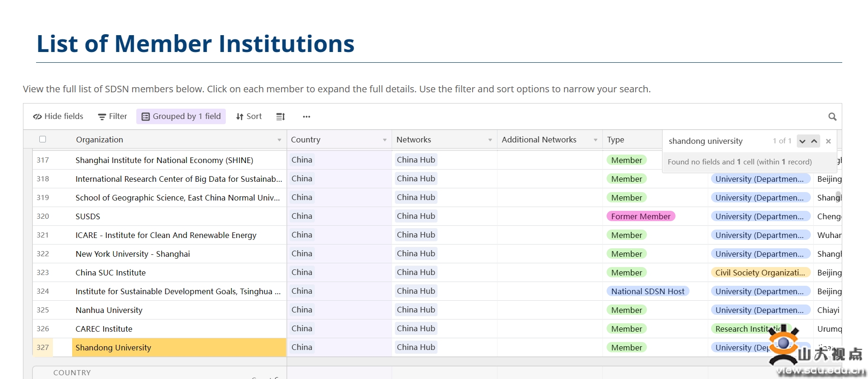868x379 pixels.
Task: Open the Nanhua University record
Action: (x=109, y=310)
